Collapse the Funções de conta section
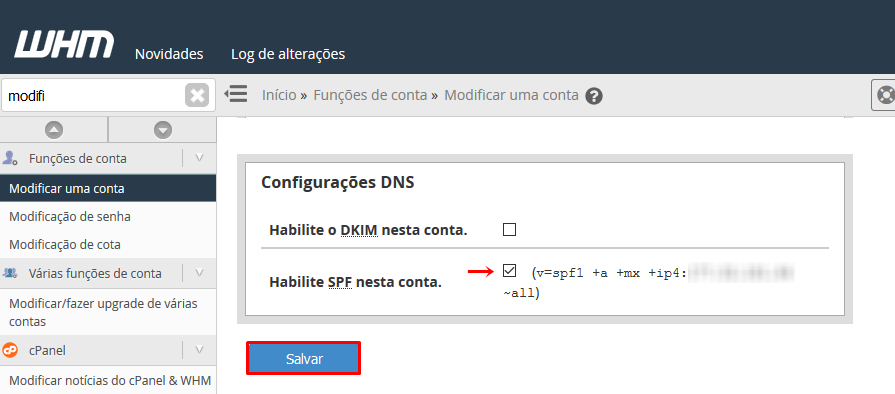Screen dimensions: 895x394 199,158
